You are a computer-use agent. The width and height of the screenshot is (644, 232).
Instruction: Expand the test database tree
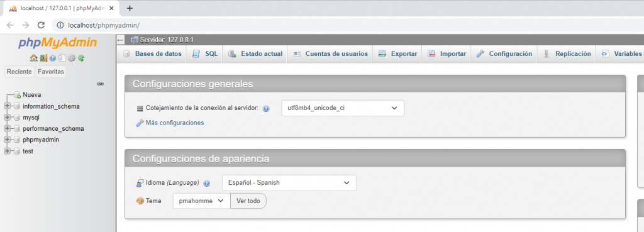click(6, 151)
